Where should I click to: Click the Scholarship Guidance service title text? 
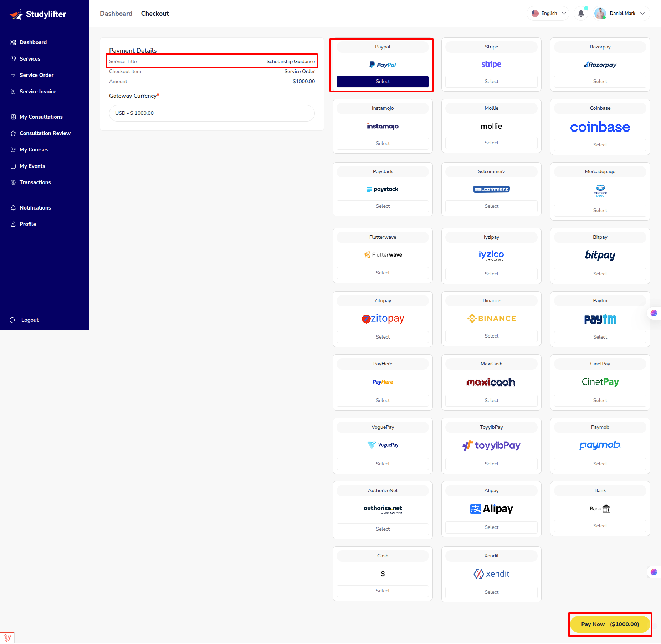[291, 62]
